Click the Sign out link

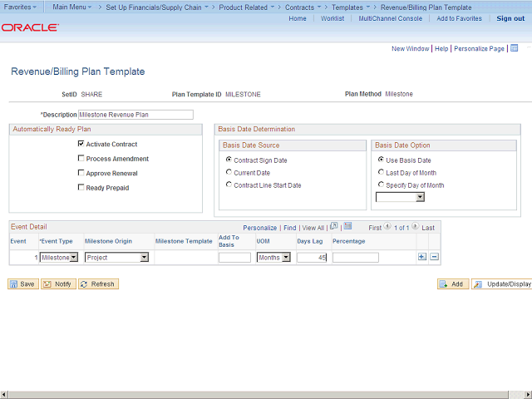pos(510,18)
